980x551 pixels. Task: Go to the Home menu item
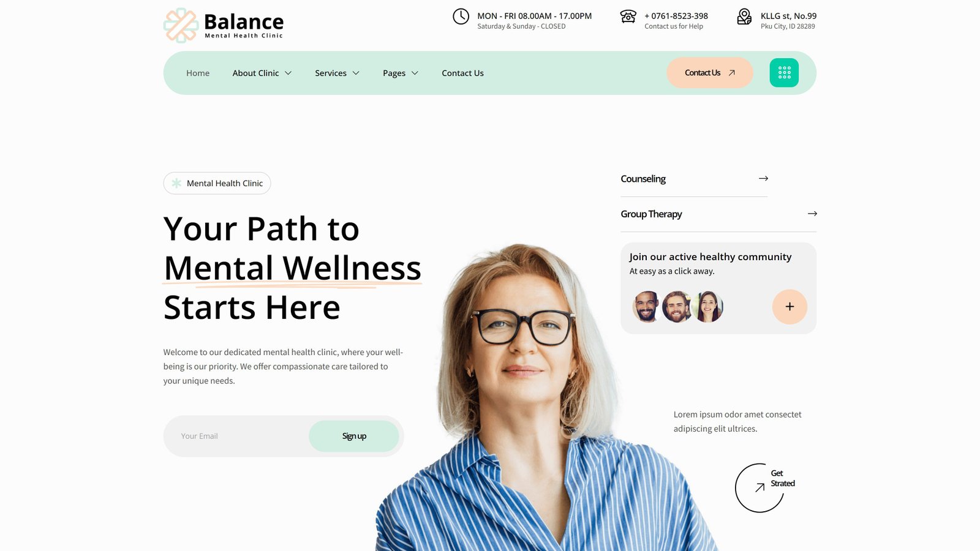[x=198, y=73]
